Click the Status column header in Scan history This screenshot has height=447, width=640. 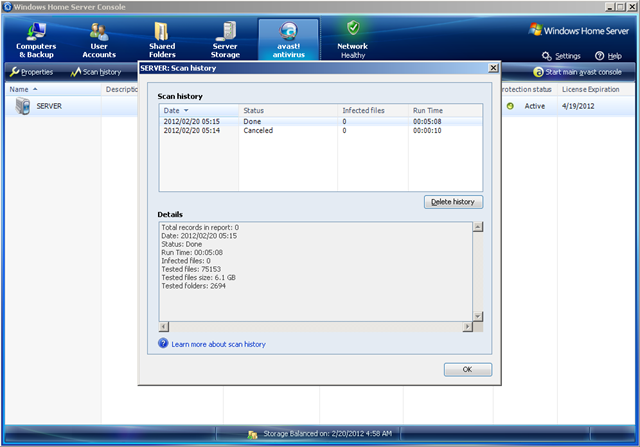(288, 110)
